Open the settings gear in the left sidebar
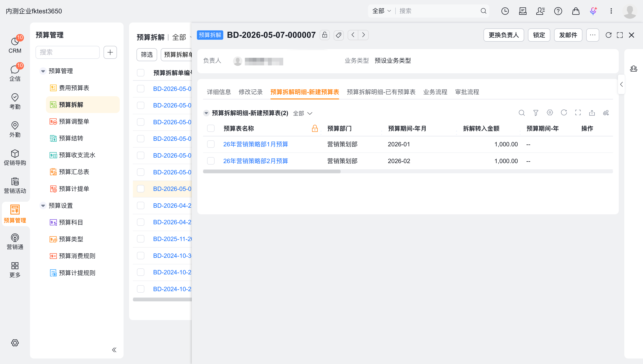The width and height of the screenshot is (643, 364). click(x=15, y=343)
